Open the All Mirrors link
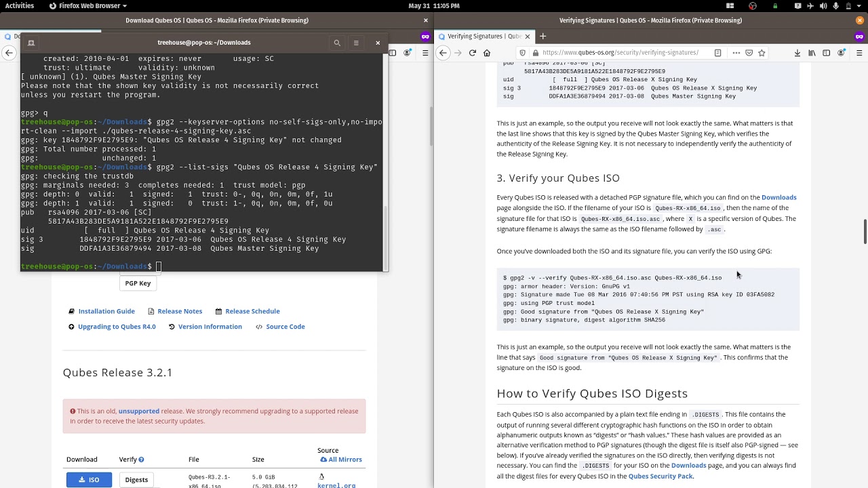This screenshot has height=488, width=868. tap(341, 460)
